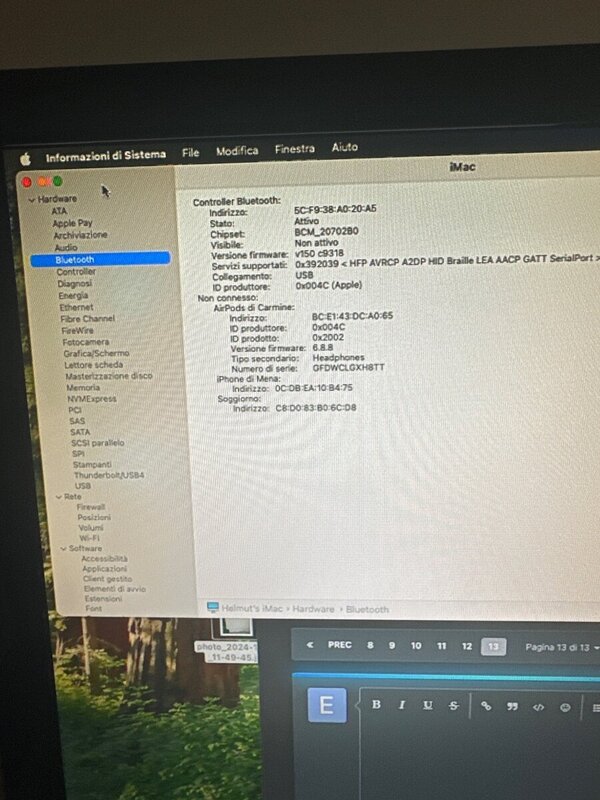Select USB in the Hardware list
Viewport: 600px width, 800px height.
point(83,486)
